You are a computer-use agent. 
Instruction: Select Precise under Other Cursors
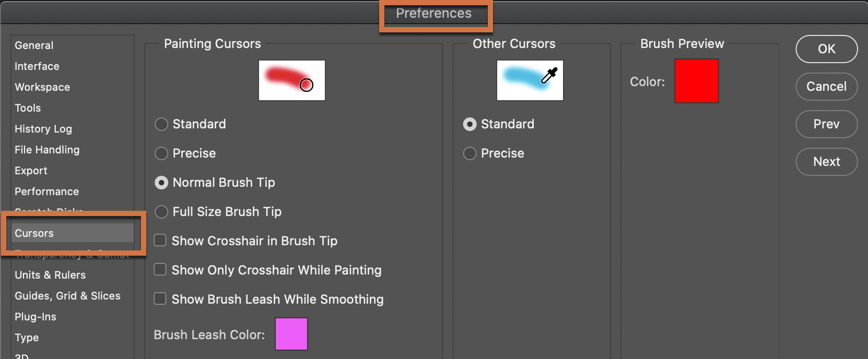click(469, 153)
